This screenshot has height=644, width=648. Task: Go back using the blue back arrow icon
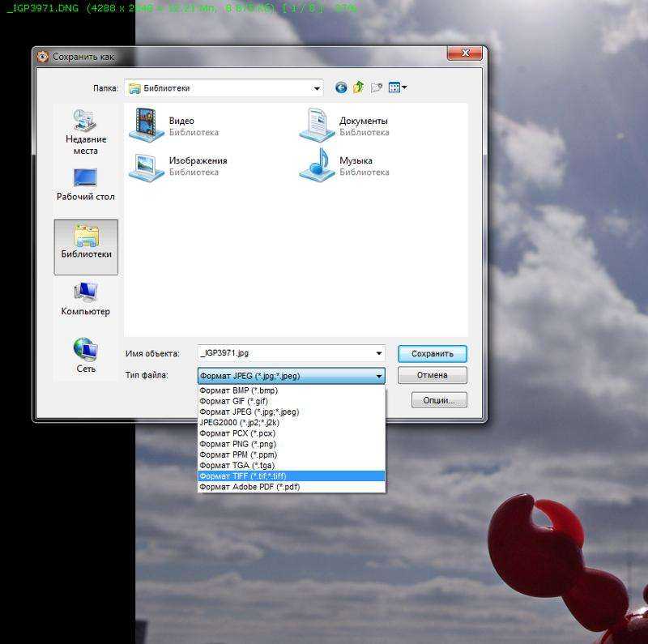[341, 87]
